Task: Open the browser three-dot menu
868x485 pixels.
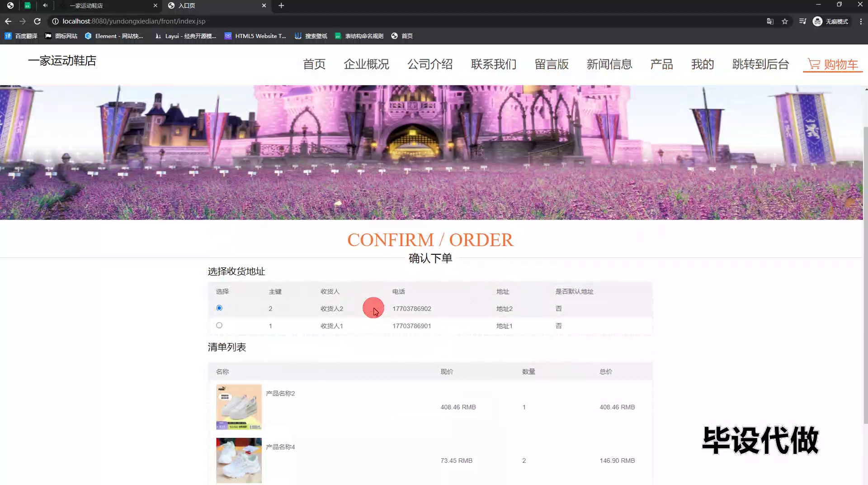Action: (861, 21)
